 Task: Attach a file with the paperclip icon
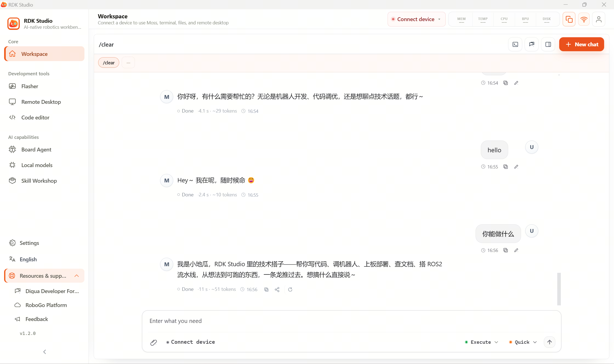point(154,342)
